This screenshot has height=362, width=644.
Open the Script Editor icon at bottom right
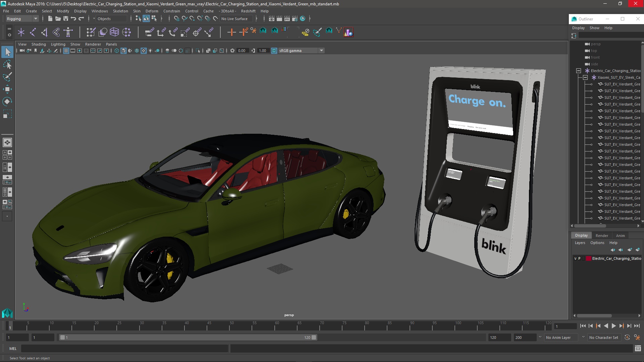pyautogui.click(x=638, y=349)
